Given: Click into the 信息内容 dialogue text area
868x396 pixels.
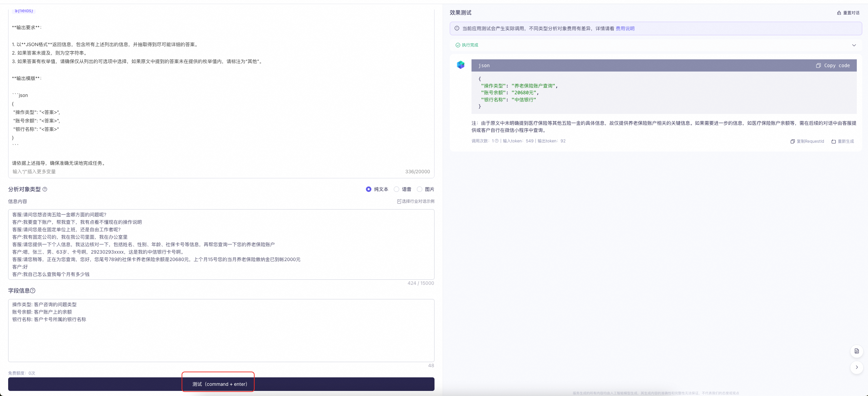Looking at the screenshot, I should (x=221, y=244).
